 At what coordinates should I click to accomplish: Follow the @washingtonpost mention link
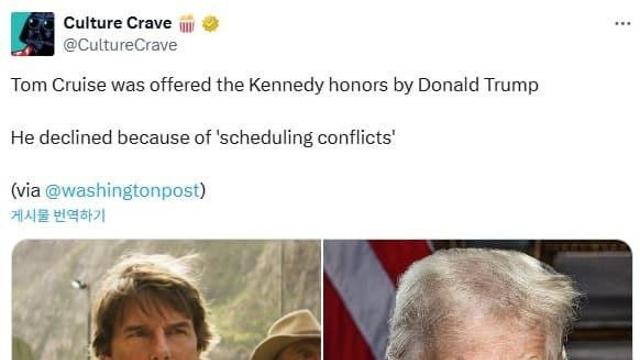tap(122, 191)
